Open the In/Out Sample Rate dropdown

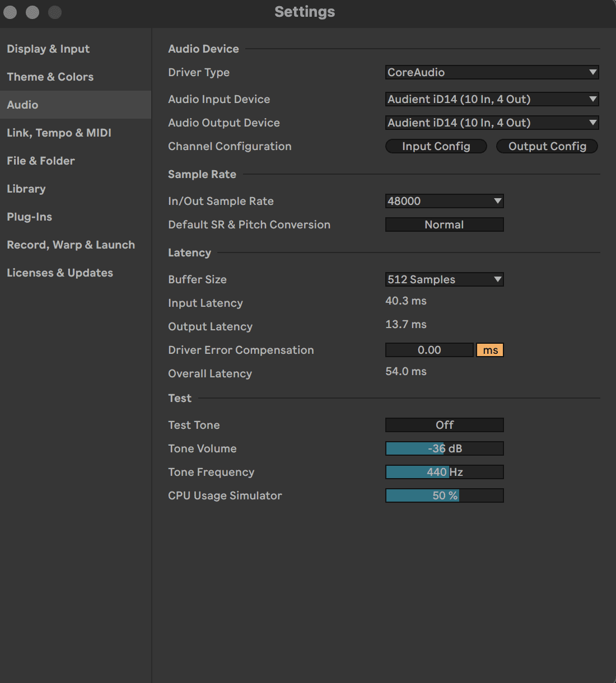pos(444,201)
